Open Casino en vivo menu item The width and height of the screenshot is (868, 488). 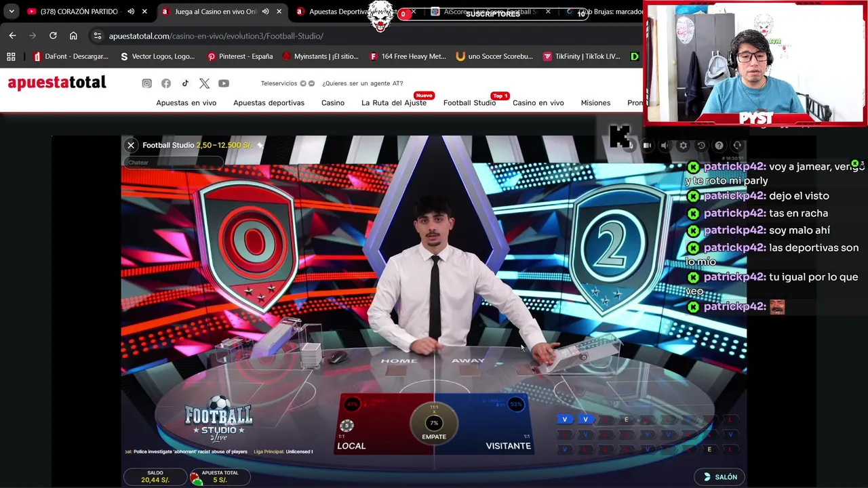tap(538, 103)
